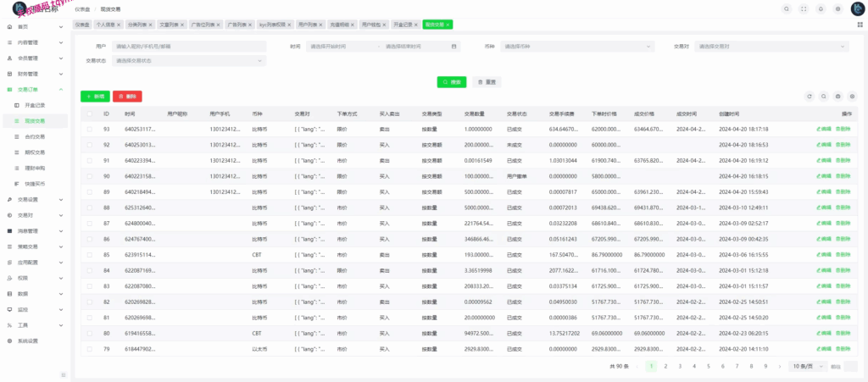Go to page 9 in pagination
Viewport: 868px width, 382px height.
click(x=765, y=366)
